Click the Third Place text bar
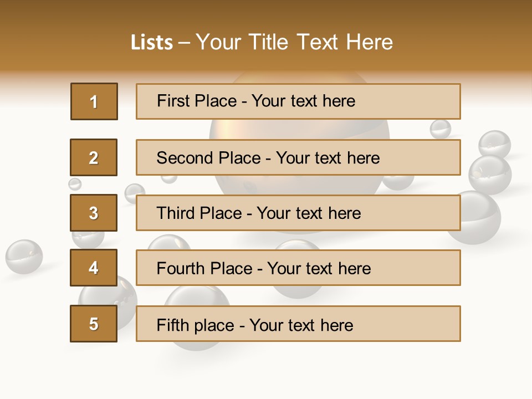 click(298, 213)
